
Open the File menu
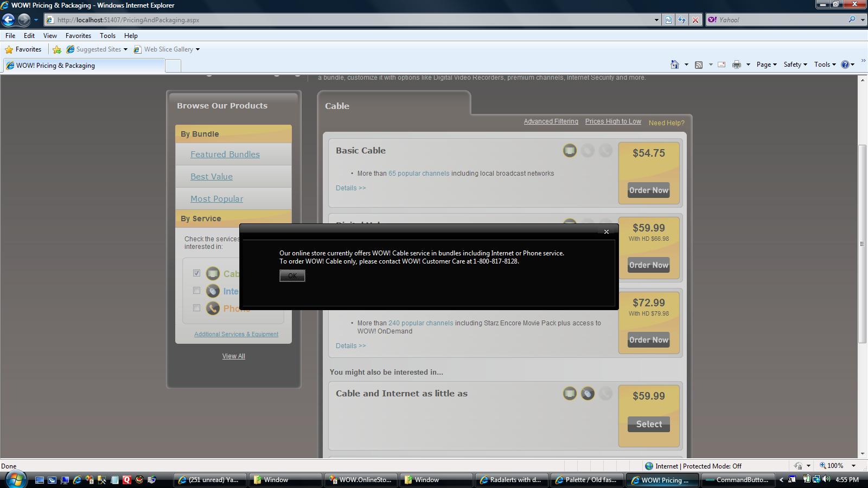pyautogui.click(x=10, y=35)
